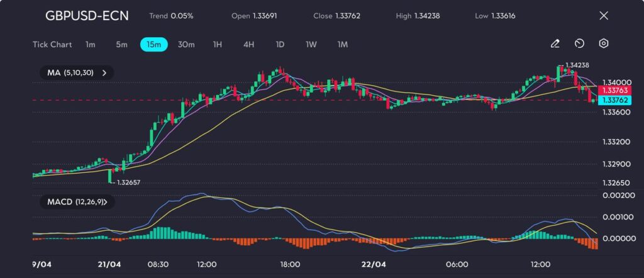
Task: Open chart settings hexagon icon
Action: point(603,44)
